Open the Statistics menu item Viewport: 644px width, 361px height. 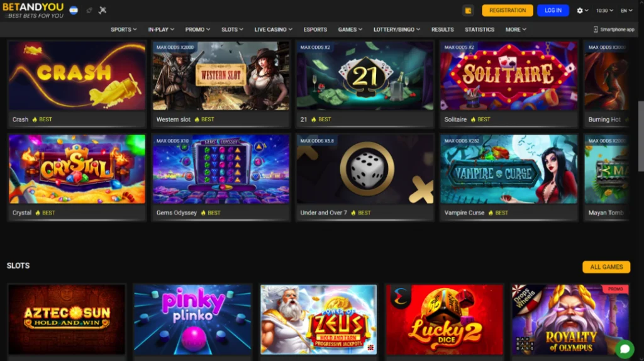[x=479, y=30]
